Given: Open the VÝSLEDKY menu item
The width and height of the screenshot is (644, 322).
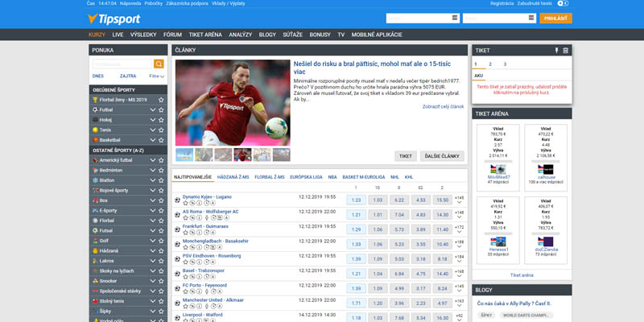Looking at the screenshot, I should [143, 35].
